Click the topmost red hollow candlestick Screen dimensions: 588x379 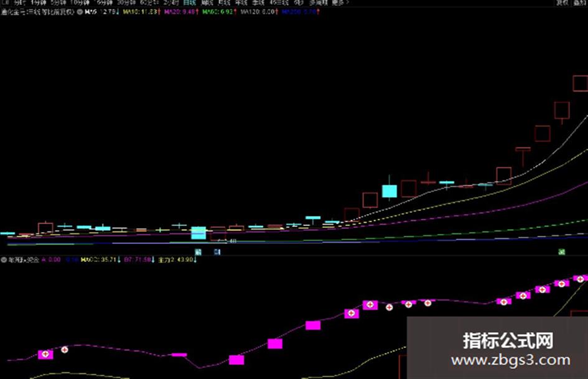pos(580,83)
